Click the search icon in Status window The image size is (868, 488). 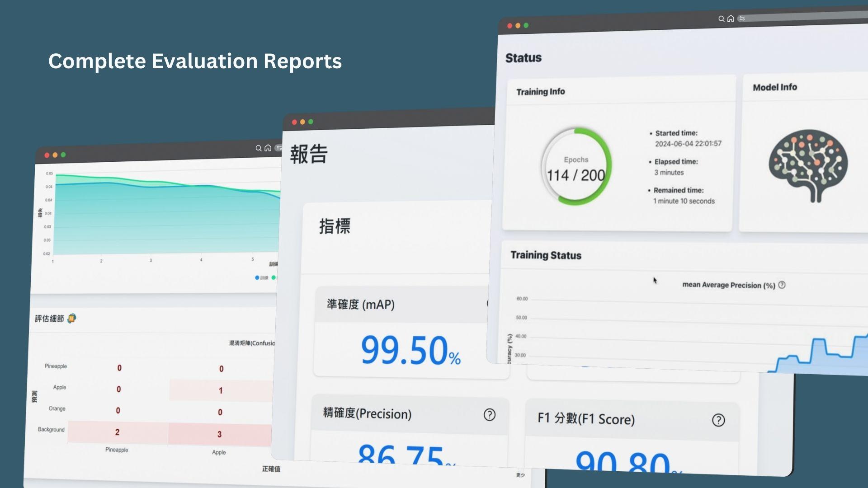pos(721,19)
